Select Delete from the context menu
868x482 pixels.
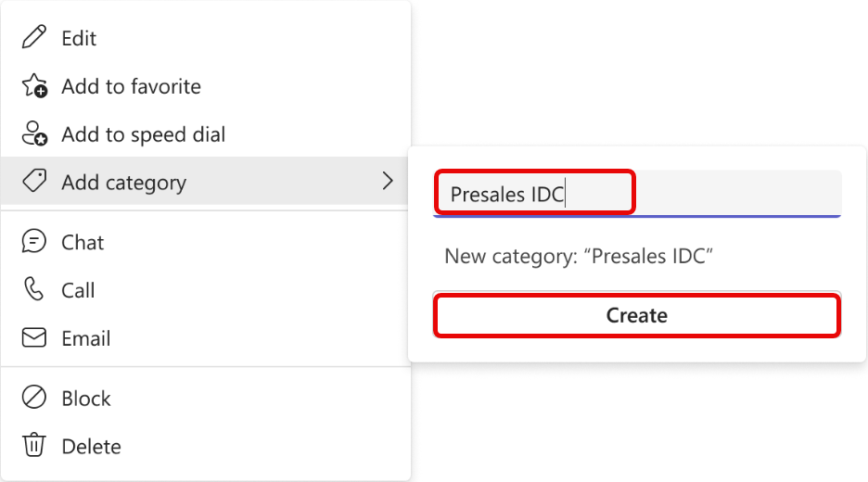[205, 446]
